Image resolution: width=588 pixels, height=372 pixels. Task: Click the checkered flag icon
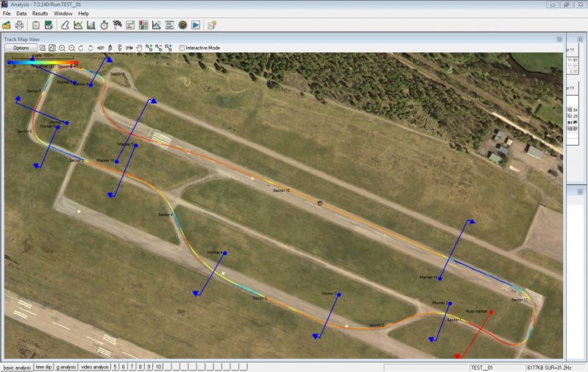(117, 25)
